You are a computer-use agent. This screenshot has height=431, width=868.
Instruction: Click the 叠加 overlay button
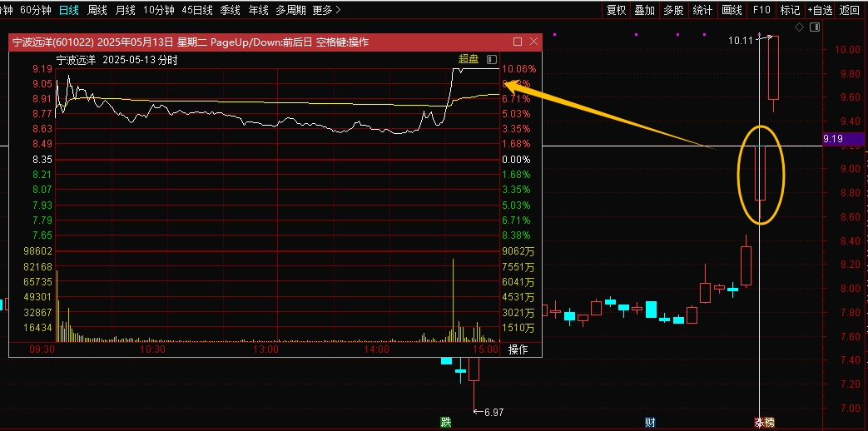[644, 9]
